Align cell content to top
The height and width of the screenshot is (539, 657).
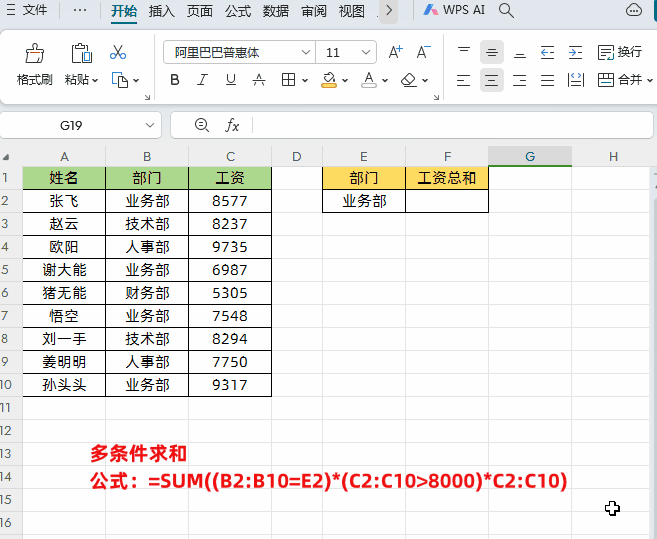click(x=463, y=52)
